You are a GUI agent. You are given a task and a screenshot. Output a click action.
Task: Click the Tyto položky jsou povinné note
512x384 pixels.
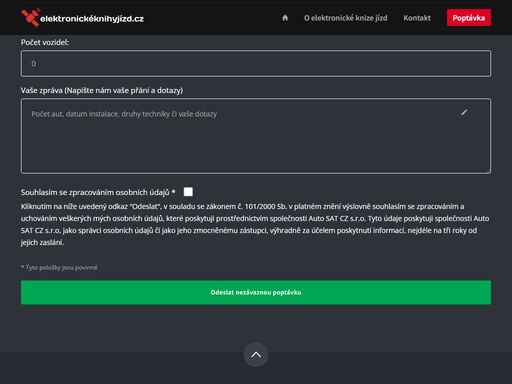click(59, 268)
